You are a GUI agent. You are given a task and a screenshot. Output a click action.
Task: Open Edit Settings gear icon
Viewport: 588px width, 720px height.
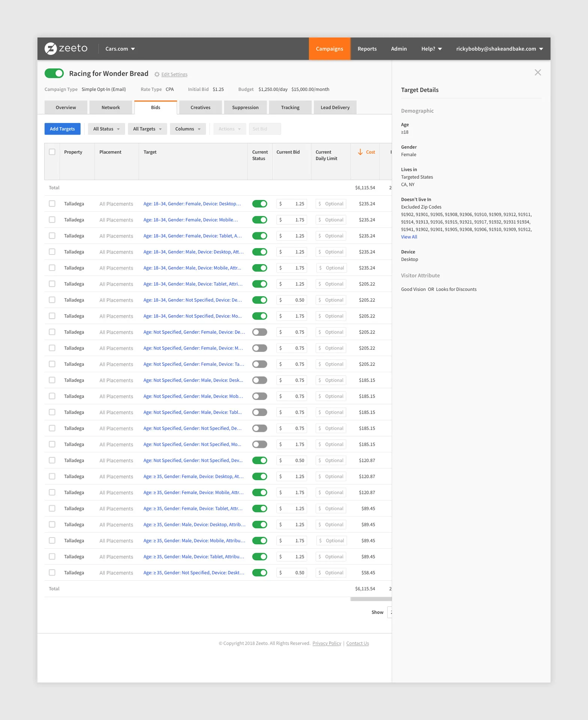coord(157,74)
